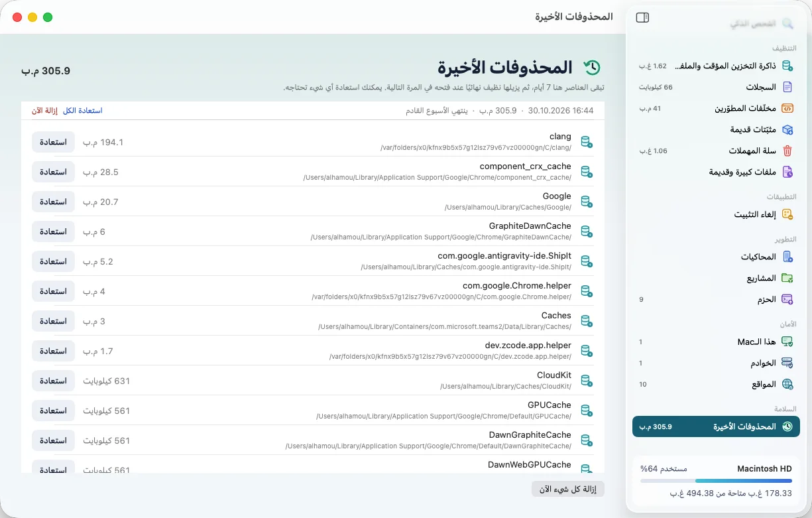Open ذاكرة التخزين المؤقت cache icon

(787, 66)
